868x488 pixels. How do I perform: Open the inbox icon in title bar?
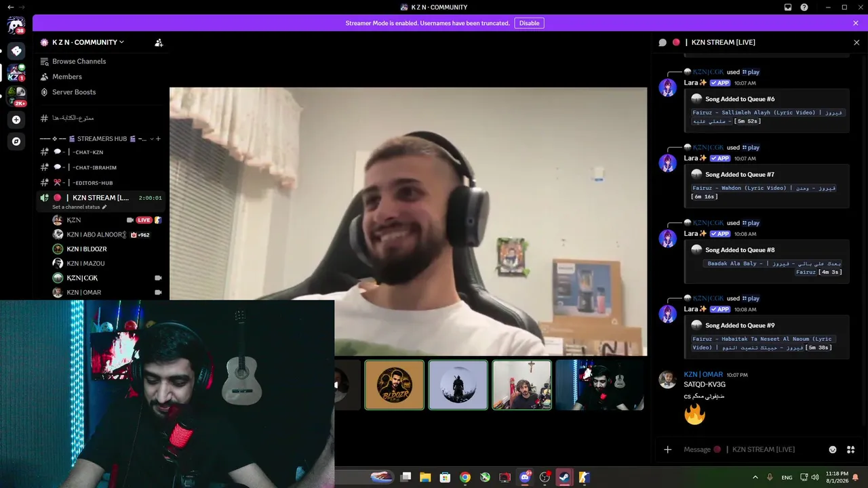788,7
